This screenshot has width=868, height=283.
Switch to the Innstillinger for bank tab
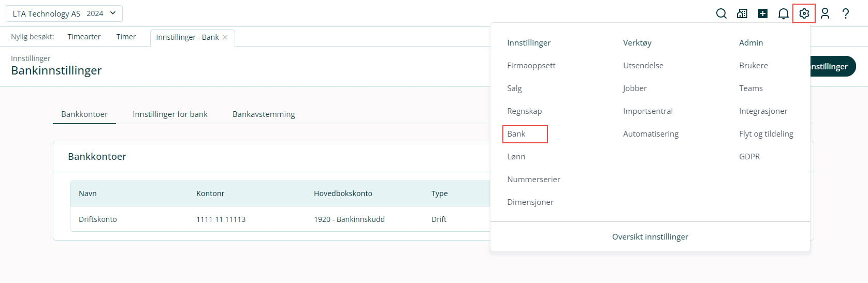click(170, 114)
